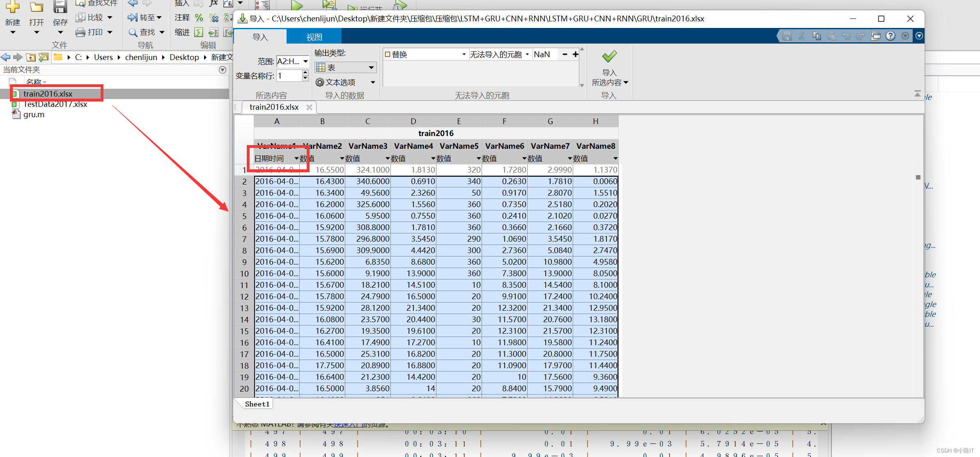Collapse the import ribbon with minimize arrow

[917, 94]
